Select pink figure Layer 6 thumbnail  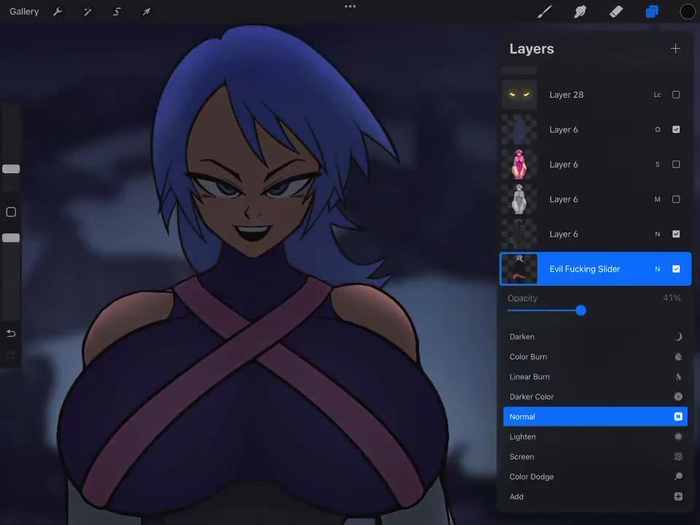(x=519, y=164)
